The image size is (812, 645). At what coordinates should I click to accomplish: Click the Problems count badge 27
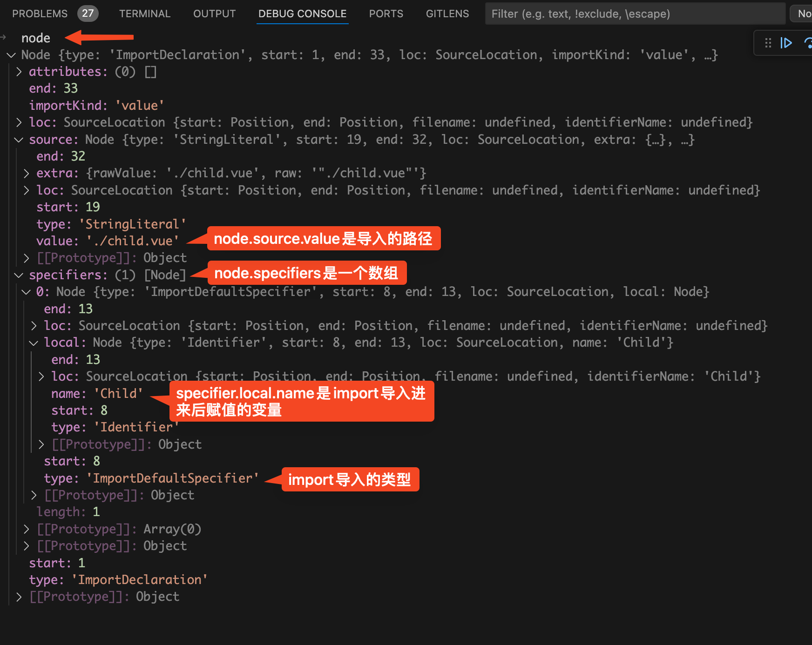88,13
